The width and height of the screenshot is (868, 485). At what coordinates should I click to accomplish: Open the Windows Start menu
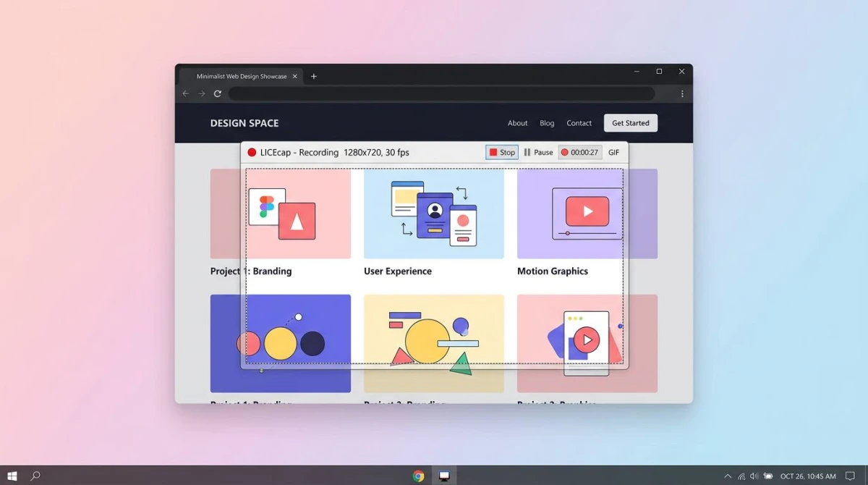pos(12,476)
